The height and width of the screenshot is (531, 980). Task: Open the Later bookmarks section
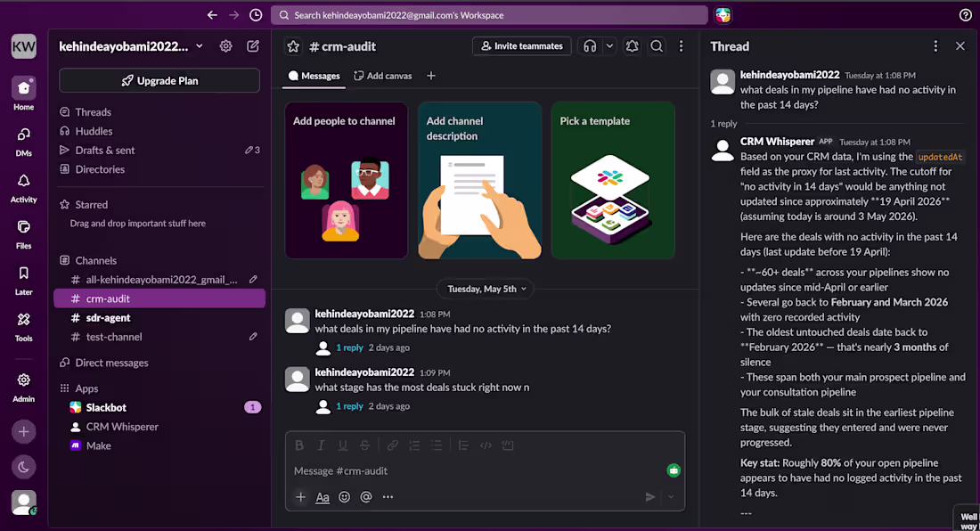pyautogui.click(x=24, y=281)
